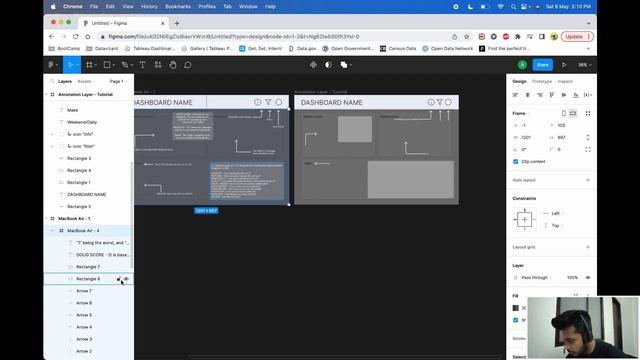Image resolution: width=640 pixels, height=360 pixels.
Task: Toggle constrain proportions
Action: [x=588, y=137]
